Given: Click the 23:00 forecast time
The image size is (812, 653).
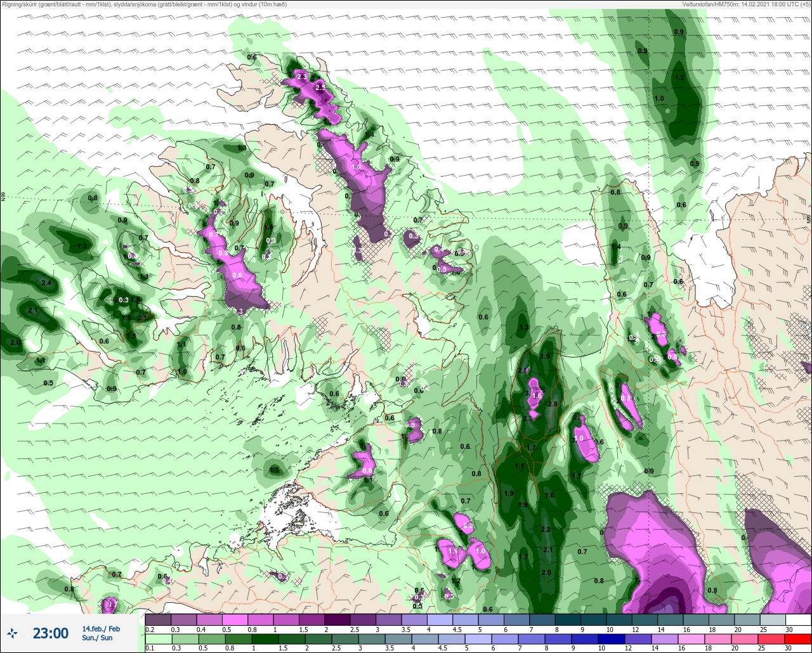Looking at the screenshot, I should tap(51, 633).
